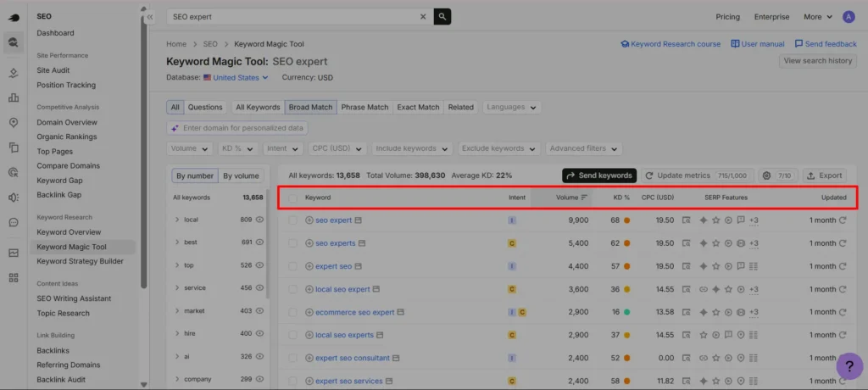The image size is (868, 390).
Task: Check the expert seo row checkbox
Action: point(292,266)
